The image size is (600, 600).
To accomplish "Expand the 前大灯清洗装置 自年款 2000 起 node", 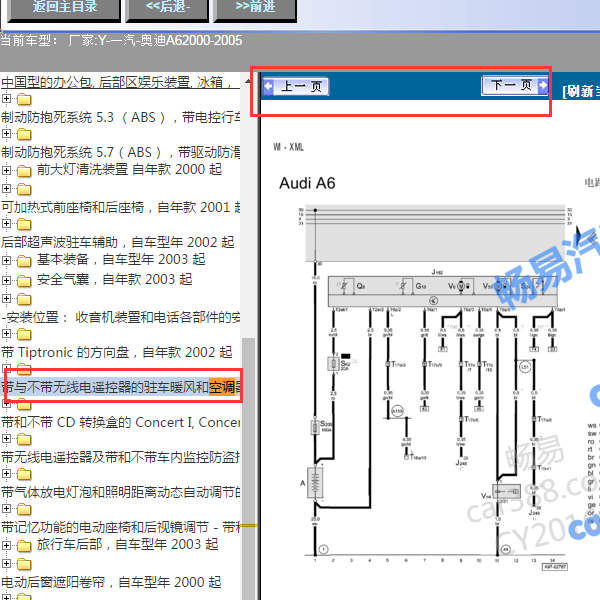I will point(6,170).
